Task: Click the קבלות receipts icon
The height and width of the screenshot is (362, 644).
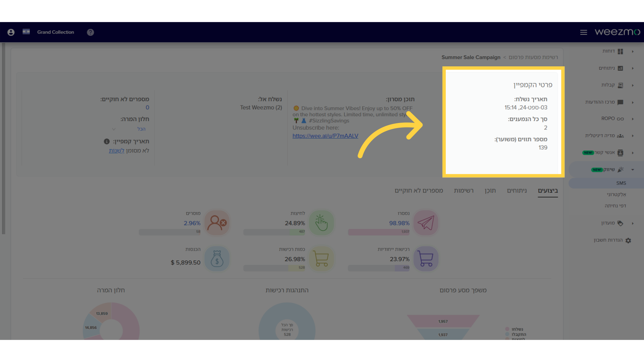Action: point(621,85)
